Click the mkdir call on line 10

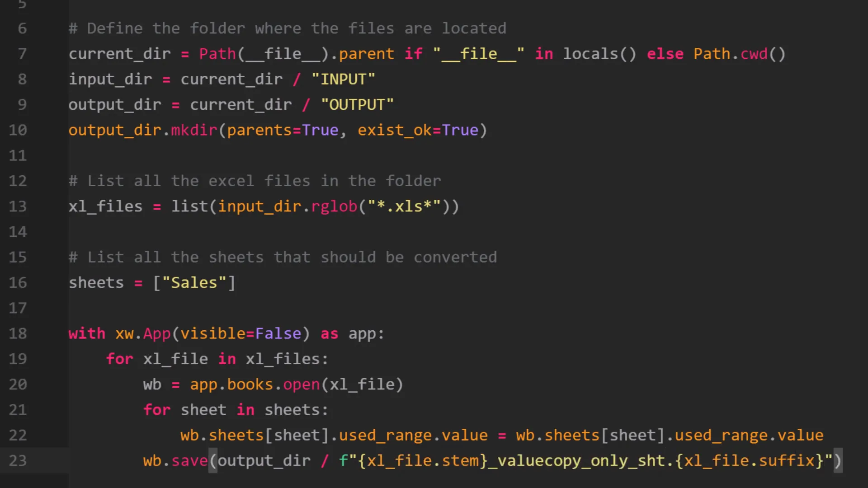click(x=193, y=130)
